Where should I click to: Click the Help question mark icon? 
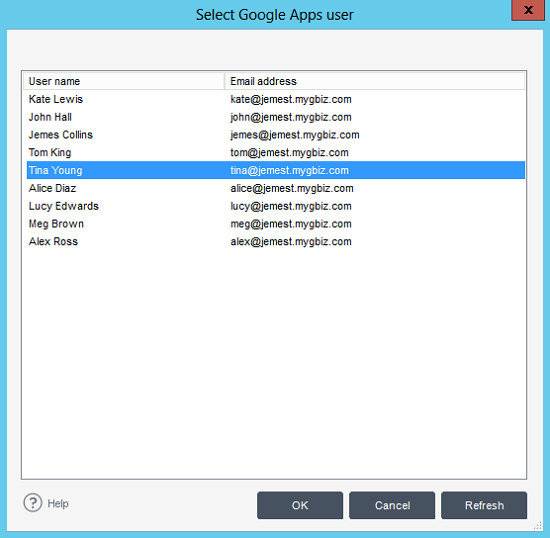click(33, 503)
